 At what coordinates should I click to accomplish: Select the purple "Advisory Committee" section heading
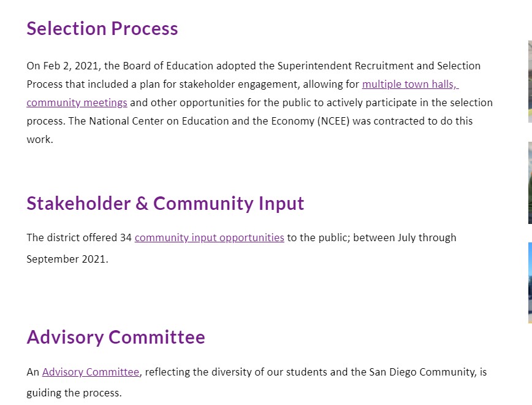pyautogui.click(x=116, y=337)
